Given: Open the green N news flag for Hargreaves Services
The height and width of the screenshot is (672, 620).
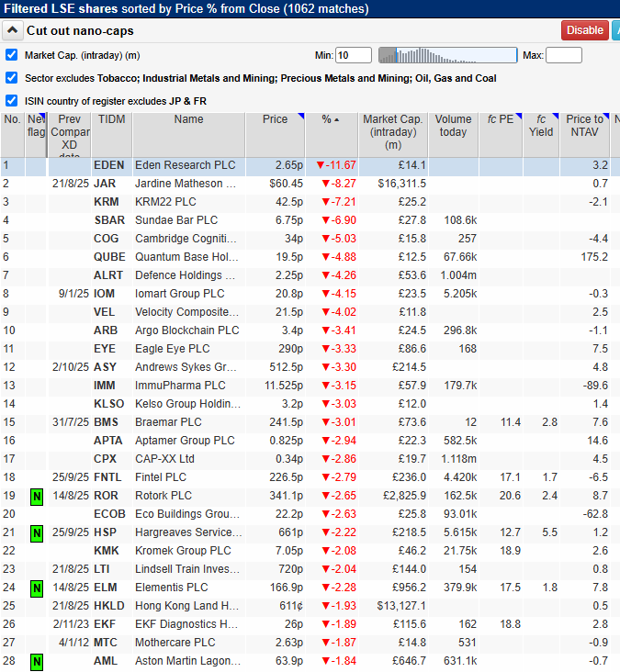Looking at the screenshot, I should (x=37, y=533).
